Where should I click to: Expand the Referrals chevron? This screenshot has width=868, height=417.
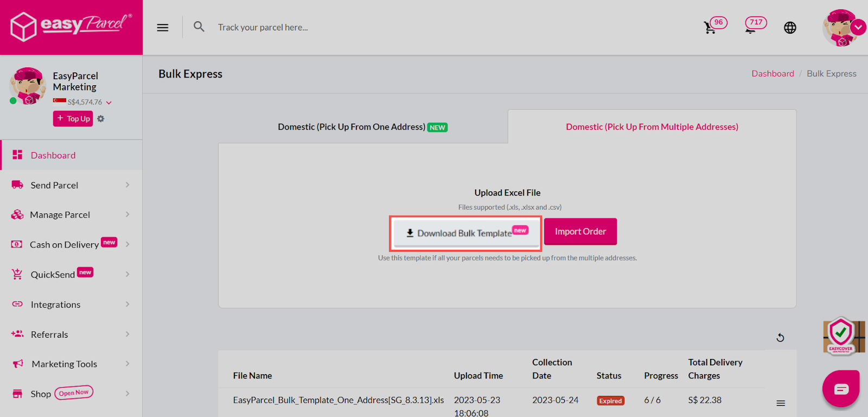(x=127, y=334)
